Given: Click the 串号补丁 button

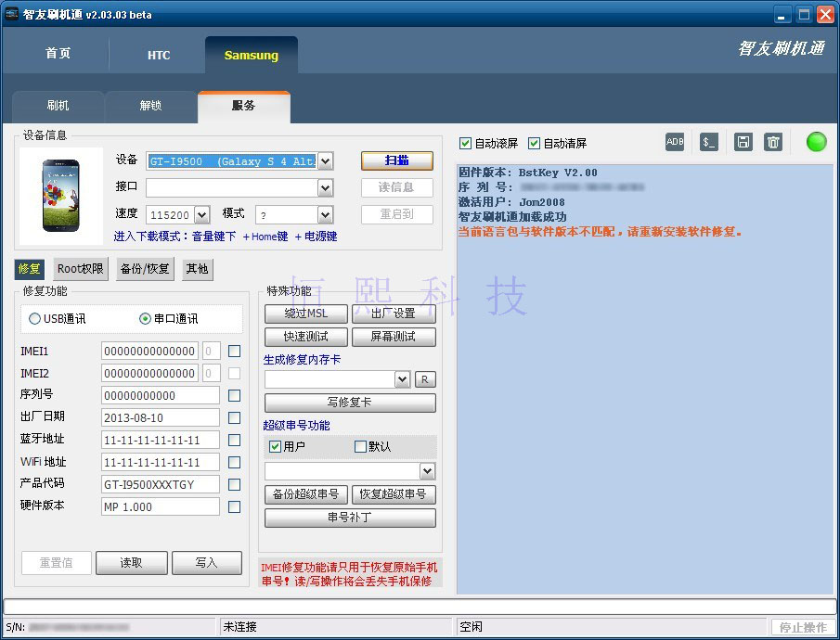Looking at the screenshot, I should point(350,518).
